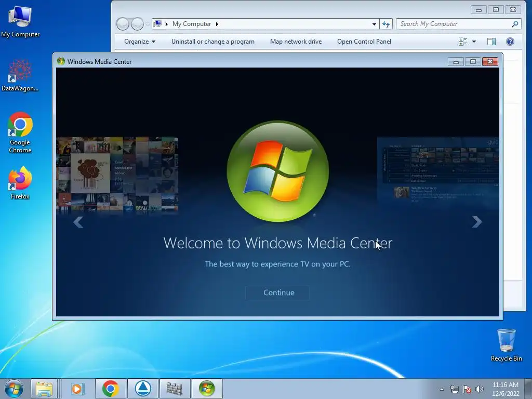Image resolution: width=532 pixels, height=399 pixels.
Task: Expand the arrow before My Computer breadcrumb
Action: [167, 24]
